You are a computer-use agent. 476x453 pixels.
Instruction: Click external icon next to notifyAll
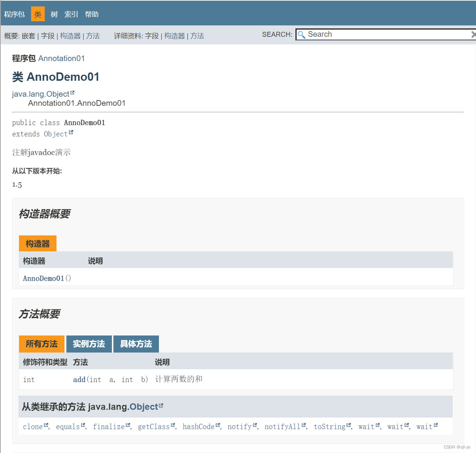tap(303, 425)
